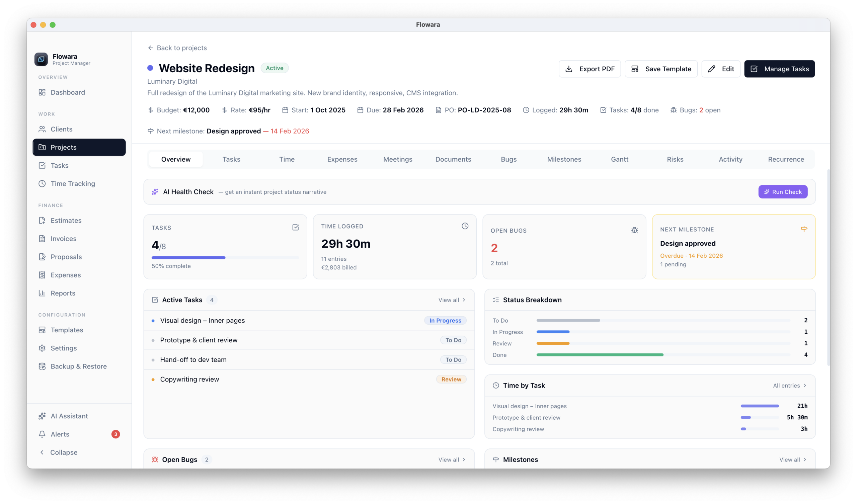This screenshot has height=504, width=857.
Task: Go to Proposals page
Action: point(79,257)
